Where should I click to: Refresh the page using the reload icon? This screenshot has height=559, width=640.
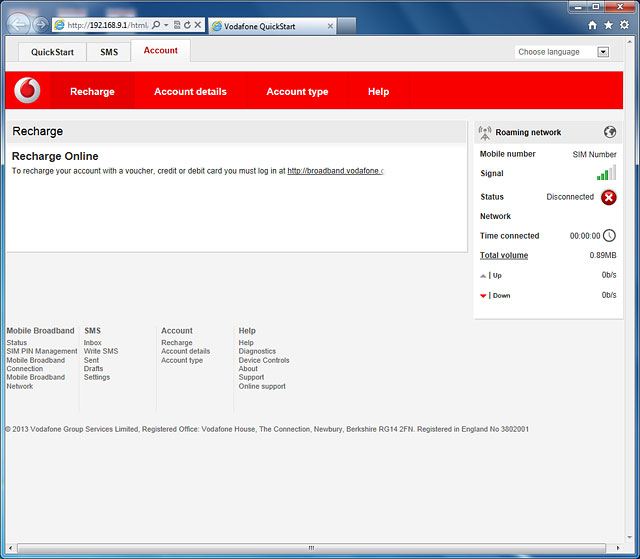coord(187,25)
